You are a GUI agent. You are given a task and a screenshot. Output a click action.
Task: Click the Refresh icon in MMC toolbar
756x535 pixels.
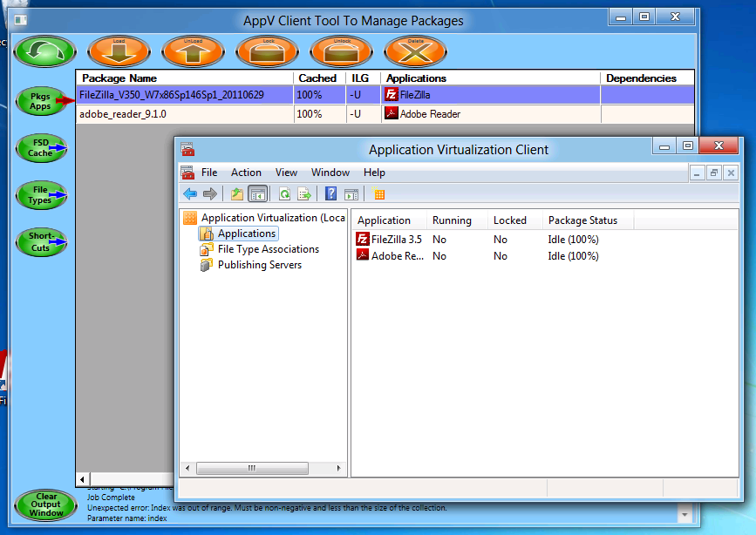284,194
